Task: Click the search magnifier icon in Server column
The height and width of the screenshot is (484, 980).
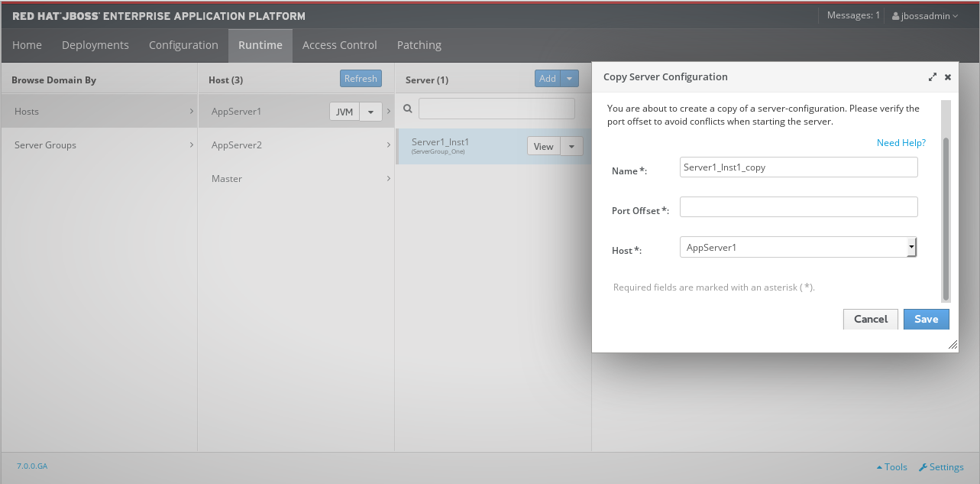Action: tap(408, 109)
